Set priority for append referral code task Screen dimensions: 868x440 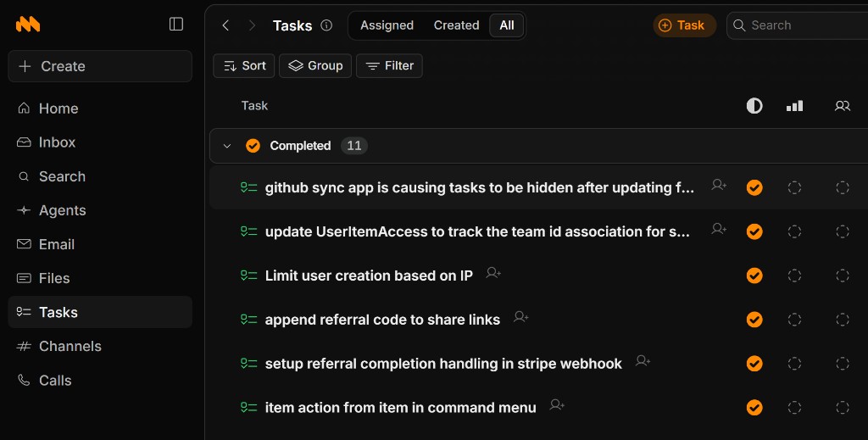point(794,320)
